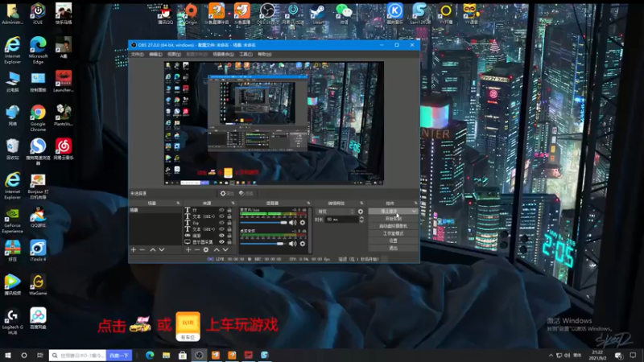The width and height of the screenshot is (644, 362).
Task: Open Google Chrome desktop shortcut
Action: pos(38,117)
